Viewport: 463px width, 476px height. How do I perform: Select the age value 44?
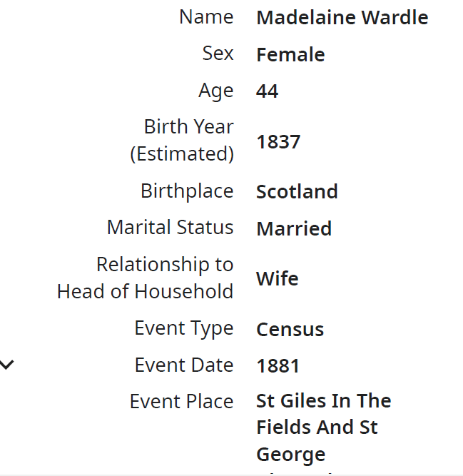pyautogui.click(x=267, y=91)
